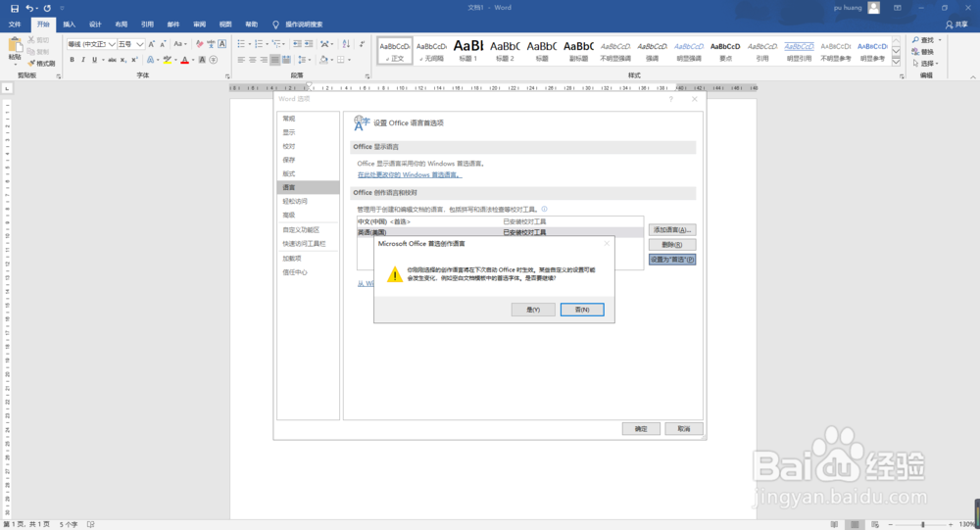Open the line spacing dropdown

305,60
